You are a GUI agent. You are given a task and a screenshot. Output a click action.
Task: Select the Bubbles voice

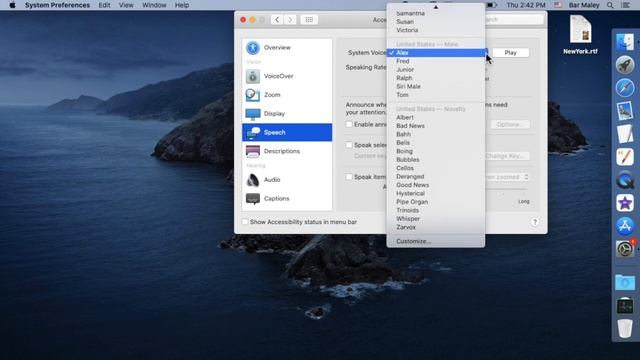click(436, 160)
